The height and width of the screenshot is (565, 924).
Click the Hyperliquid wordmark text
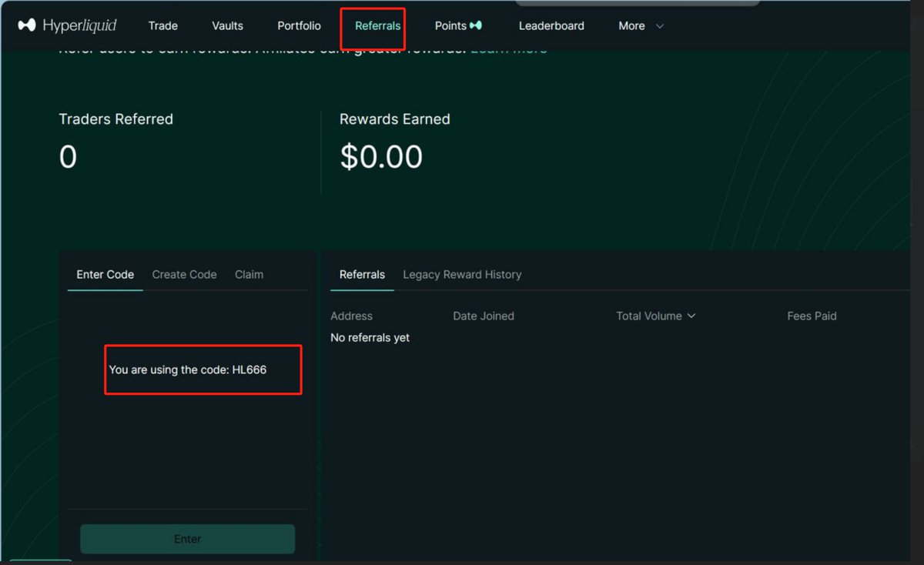tap(80, 26)
